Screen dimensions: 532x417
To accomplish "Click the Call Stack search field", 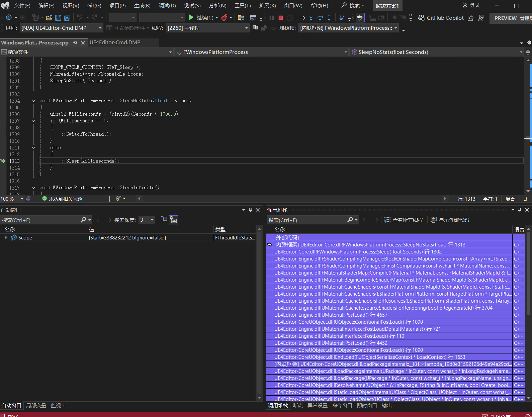I will (x=307, y=220).
